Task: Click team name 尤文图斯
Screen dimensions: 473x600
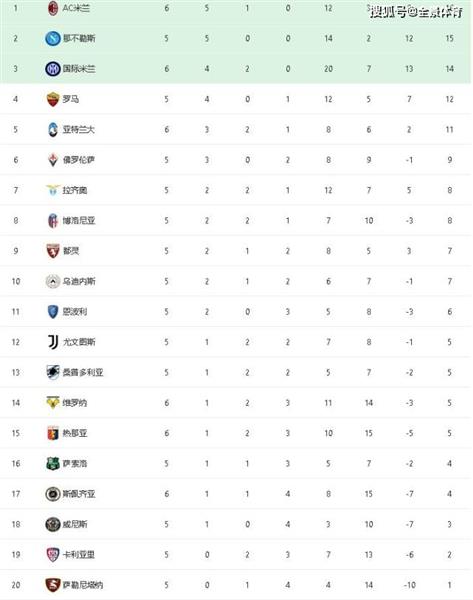Action: pyautogui.click(x=79, y=342)
